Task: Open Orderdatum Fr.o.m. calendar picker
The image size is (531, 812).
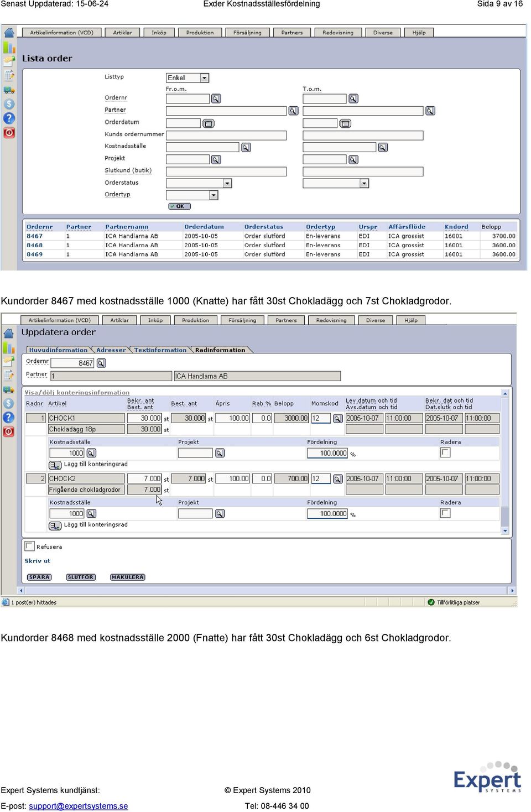Action: coord(208,123)
